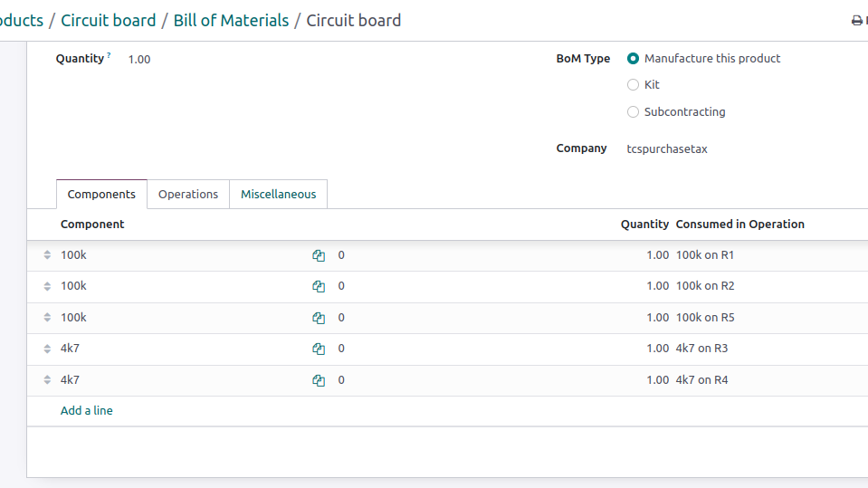The width and height of the screenshot is (868, 488).
Task: Open attachments icon for 100k on R2
Action: 319,286
